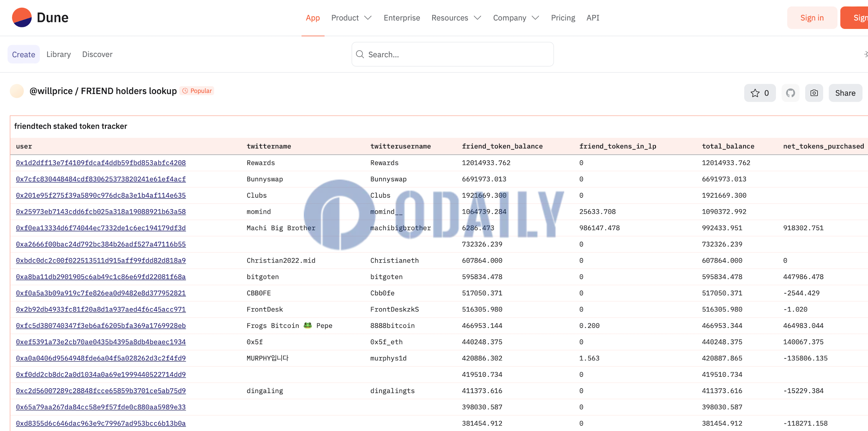This screenshot has height=431, width=868.
Task: Select the machibigbrother username cell
Action: [400, 228]
